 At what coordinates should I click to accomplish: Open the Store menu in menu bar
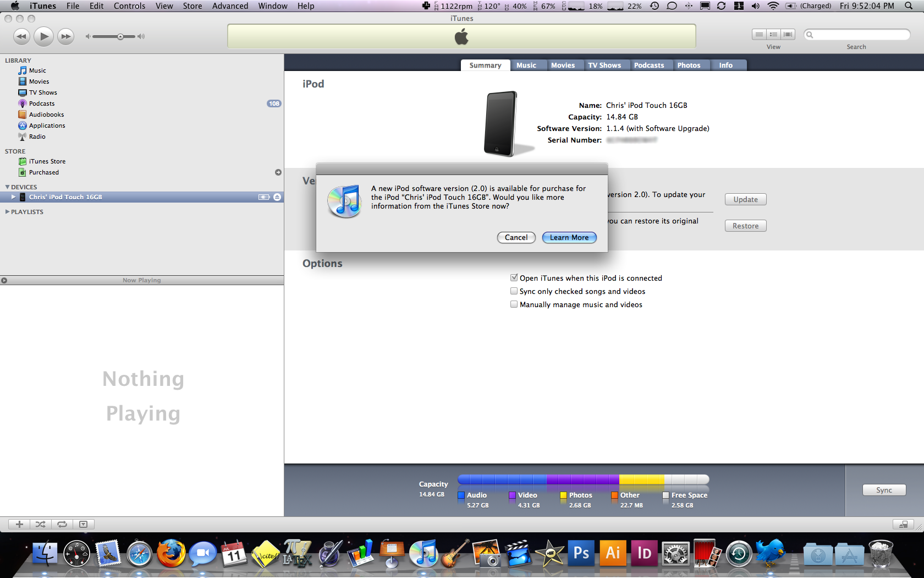click(193, 6)
